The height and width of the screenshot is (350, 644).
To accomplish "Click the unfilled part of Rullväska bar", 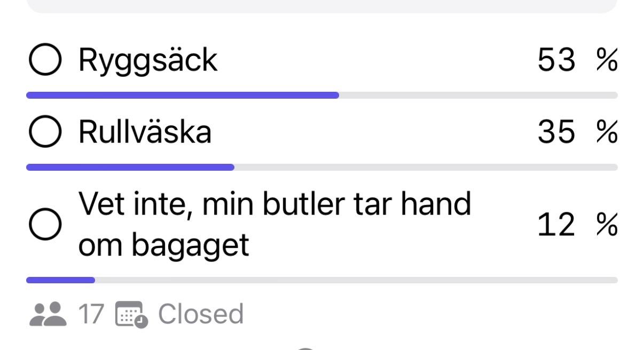I will 426,167.
